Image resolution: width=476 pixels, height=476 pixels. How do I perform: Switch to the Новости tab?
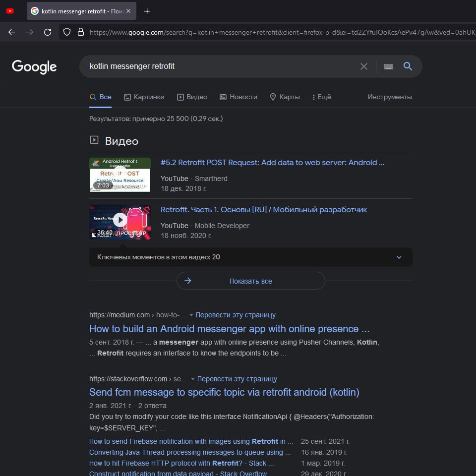pos(238,97)
